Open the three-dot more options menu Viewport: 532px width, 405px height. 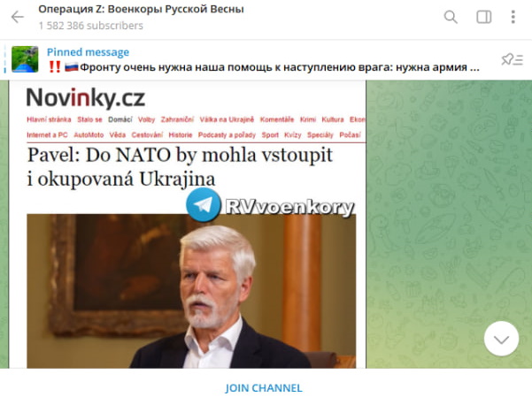click(513, 17)
